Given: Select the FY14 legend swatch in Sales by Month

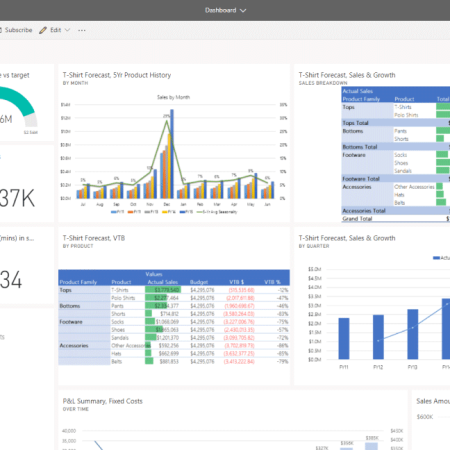Looking at the screenshot, I should [x=165, y=212].
